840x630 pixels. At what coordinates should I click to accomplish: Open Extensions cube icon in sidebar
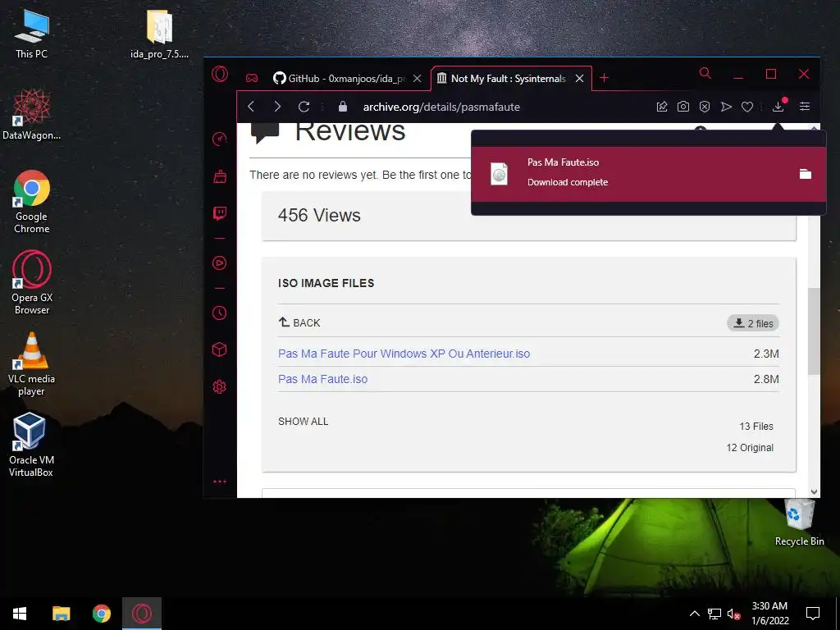(x=220, y=349)
